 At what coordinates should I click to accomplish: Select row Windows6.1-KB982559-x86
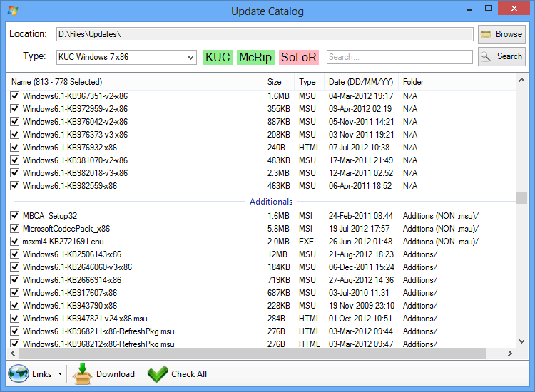pos(261,186)
